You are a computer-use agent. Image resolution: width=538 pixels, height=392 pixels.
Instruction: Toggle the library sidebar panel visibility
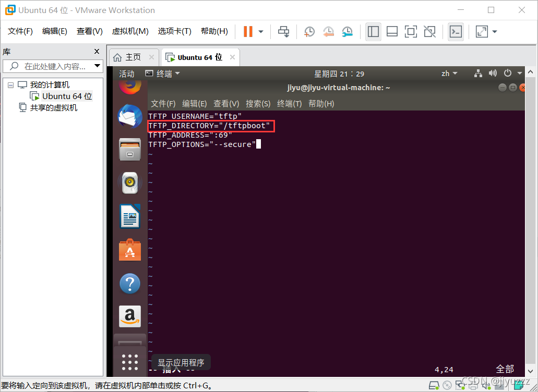pos(373,32)
